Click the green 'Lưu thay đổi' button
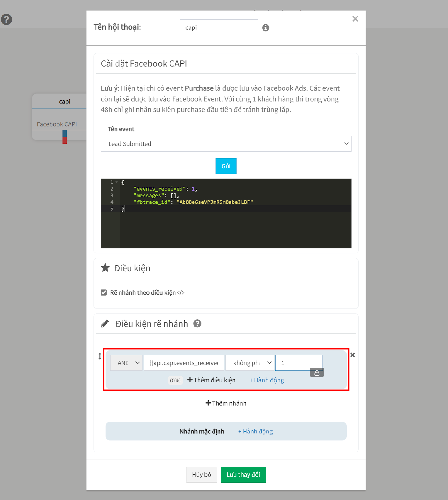This screenshot has height=500, width=448. click(244, 475)
